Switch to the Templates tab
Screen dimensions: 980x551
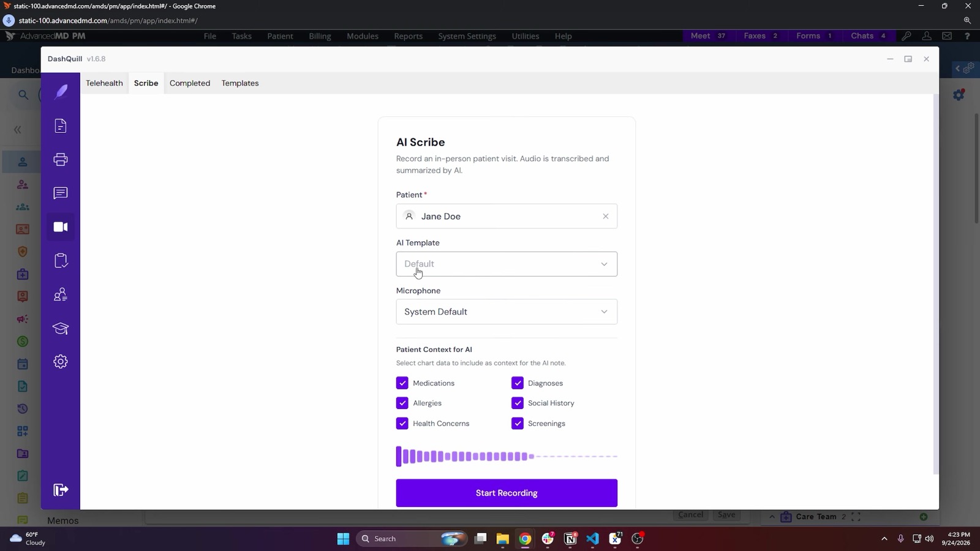[x=240, y=83]
